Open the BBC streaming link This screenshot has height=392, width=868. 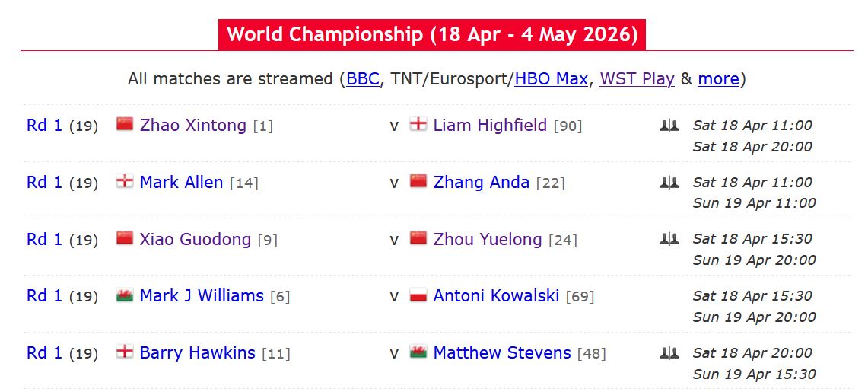[x=363, y=78]
